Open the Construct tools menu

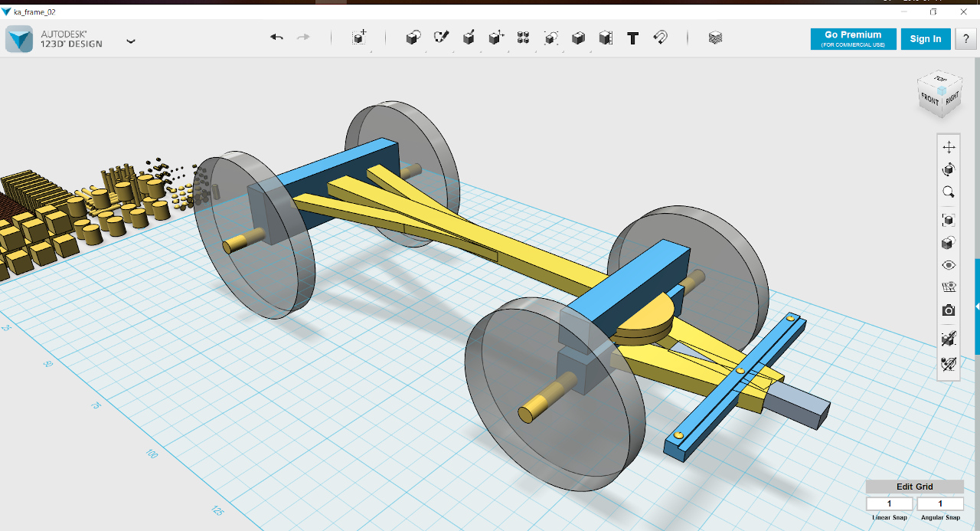469,38
